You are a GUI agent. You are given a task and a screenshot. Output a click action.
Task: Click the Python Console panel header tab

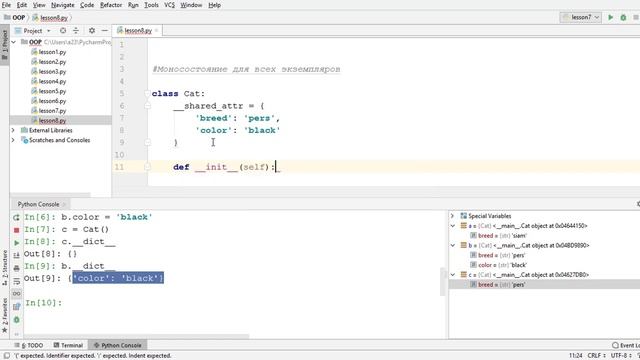[39, 204]
